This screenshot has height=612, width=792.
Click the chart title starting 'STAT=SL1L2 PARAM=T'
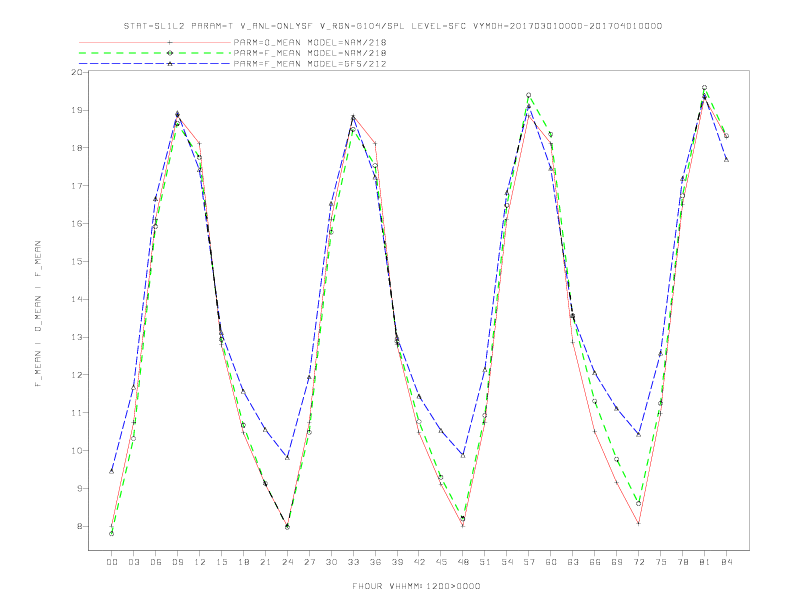click(x=392, y=26)
